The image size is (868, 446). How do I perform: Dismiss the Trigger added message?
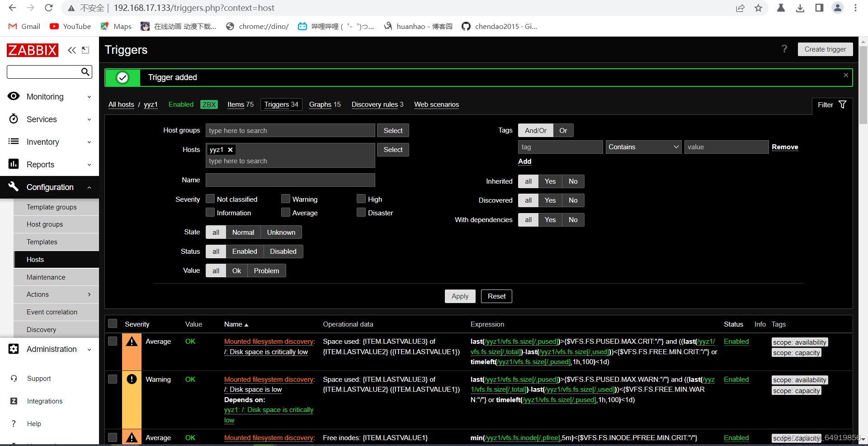846,75
